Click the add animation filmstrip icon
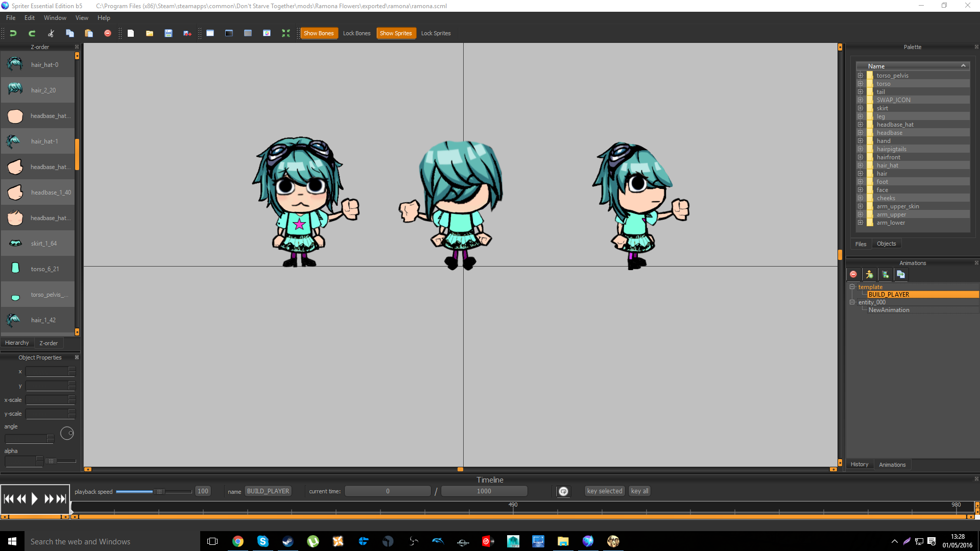The image size is (980, 551). 885,275
